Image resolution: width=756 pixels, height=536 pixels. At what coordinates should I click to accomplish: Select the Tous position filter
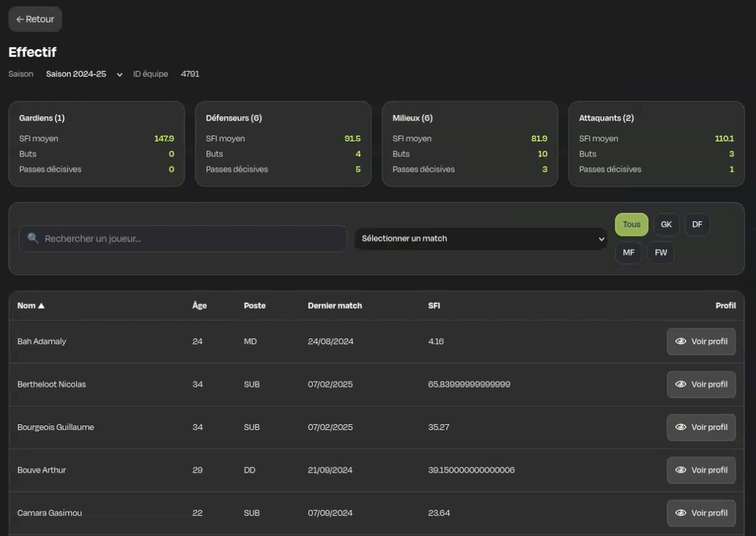tap(631, 224)
